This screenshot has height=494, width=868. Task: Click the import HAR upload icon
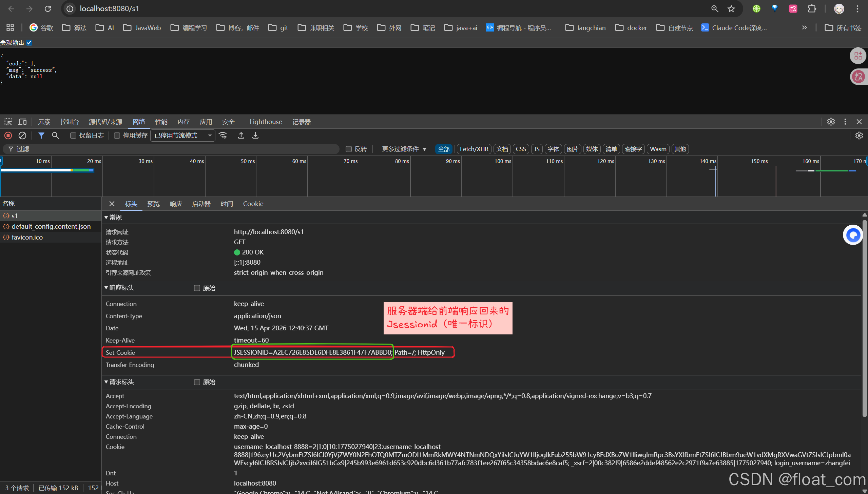click(241, 136)
